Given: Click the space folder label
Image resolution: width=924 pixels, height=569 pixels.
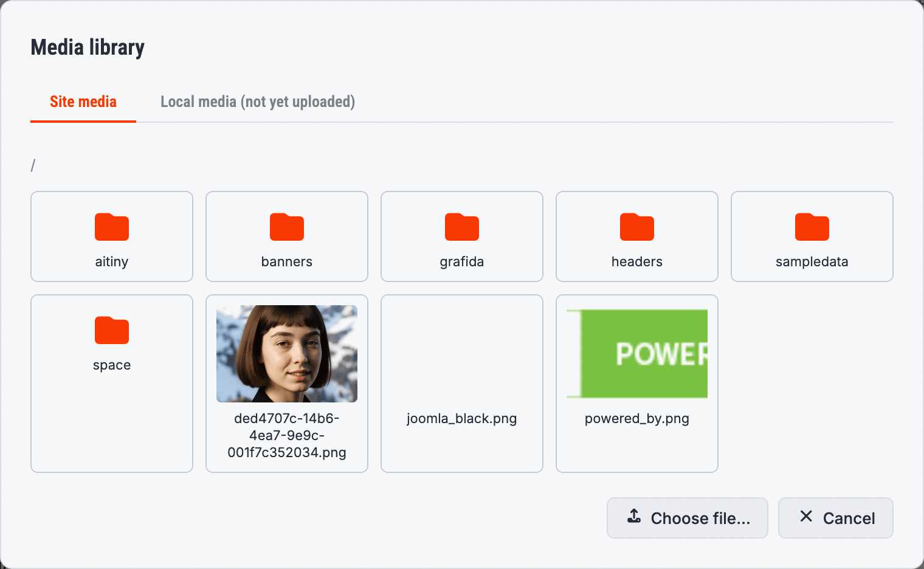Looking at the screenshot, I should [112, 365].
